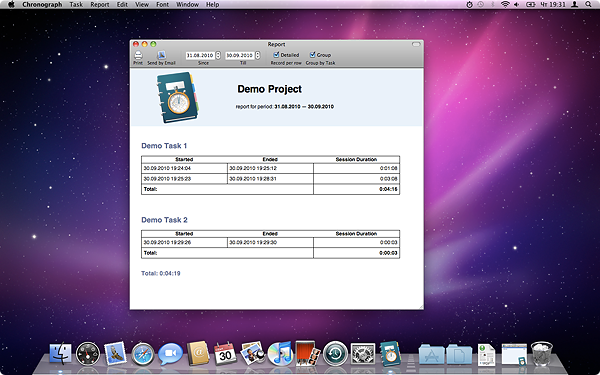Open Photo Booth from the Dock
Screen dimensions: 600x375
click(x=308, y=353)
